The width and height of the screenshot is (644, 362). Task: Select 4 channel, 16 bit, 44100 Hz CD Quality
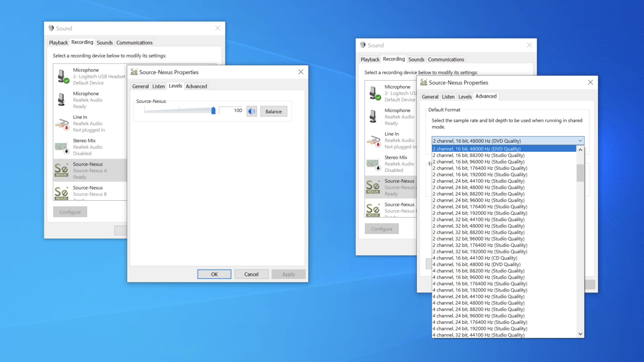click(x=475, y=258)
